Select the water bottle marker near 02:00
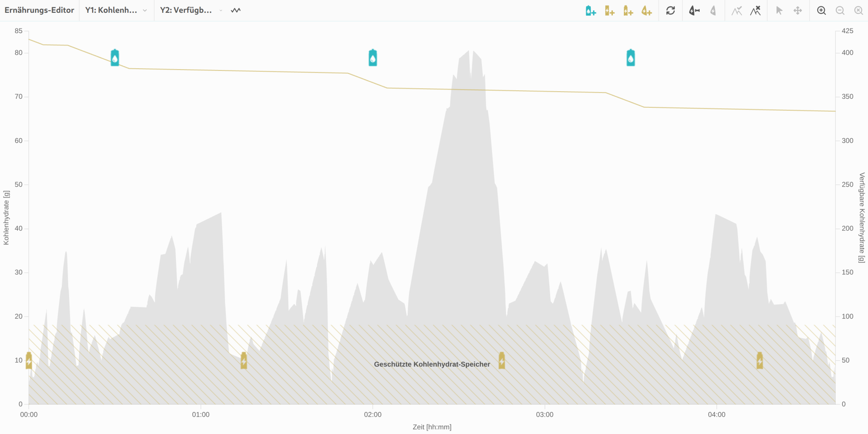The height and width of the screenshot is (434, 868). point(373,58)
